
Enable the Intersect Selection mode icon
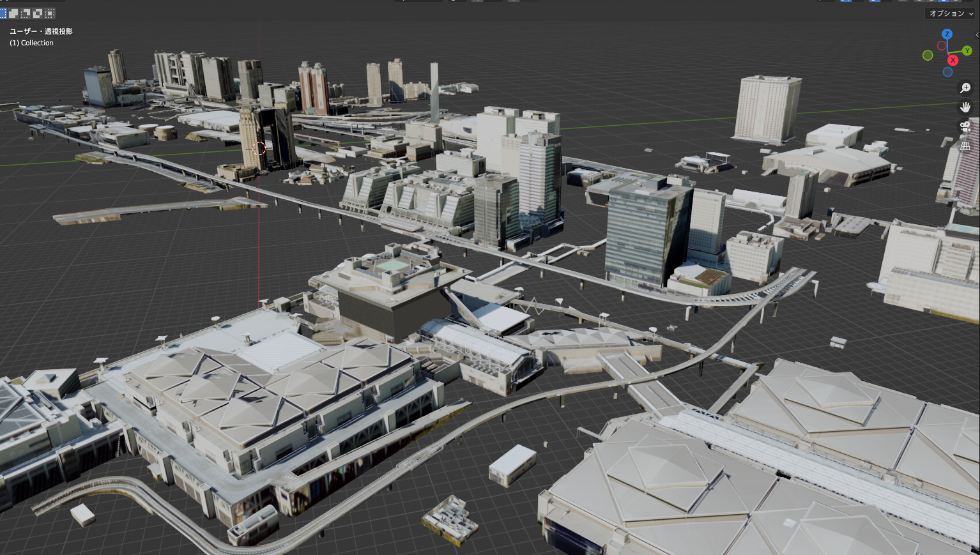pyautogui.click(x=50, y=13)
